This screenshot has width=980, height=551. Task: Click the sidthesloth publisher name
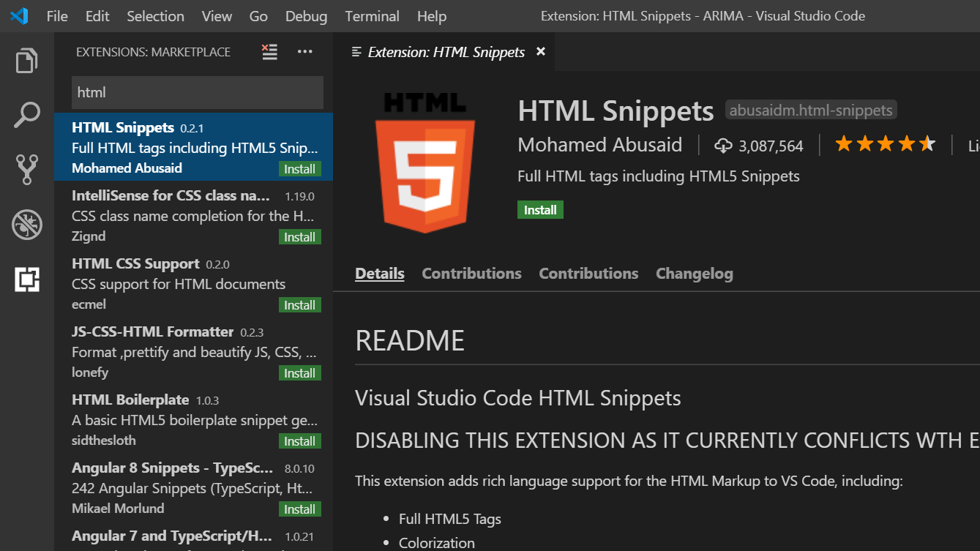[104, 441]
